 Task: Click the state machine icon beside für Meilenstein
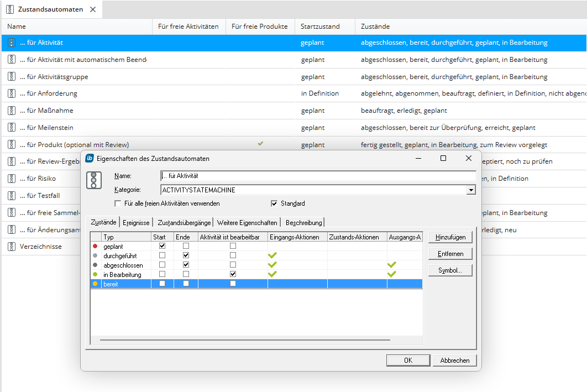click(x=12, y=128)
